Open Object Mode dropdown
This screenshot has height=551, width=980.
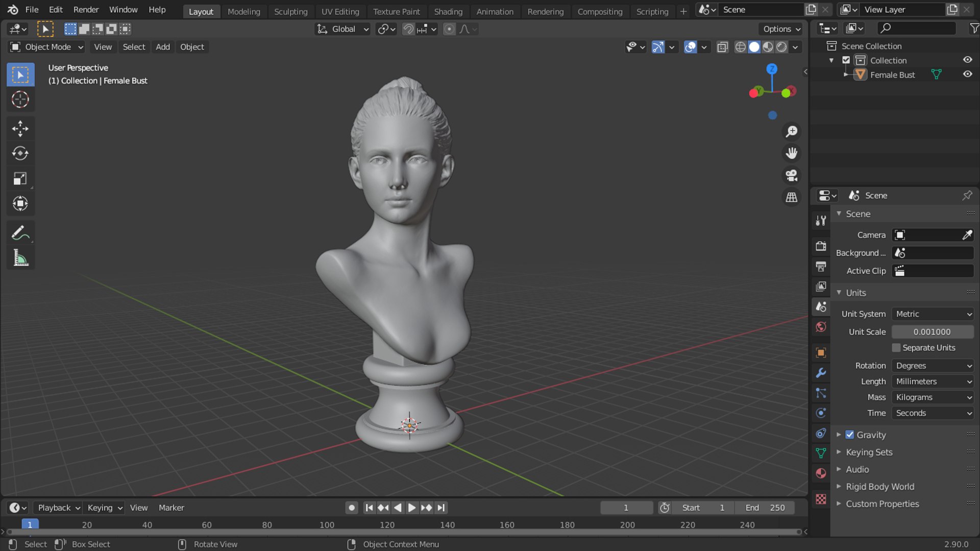point(47,47)
